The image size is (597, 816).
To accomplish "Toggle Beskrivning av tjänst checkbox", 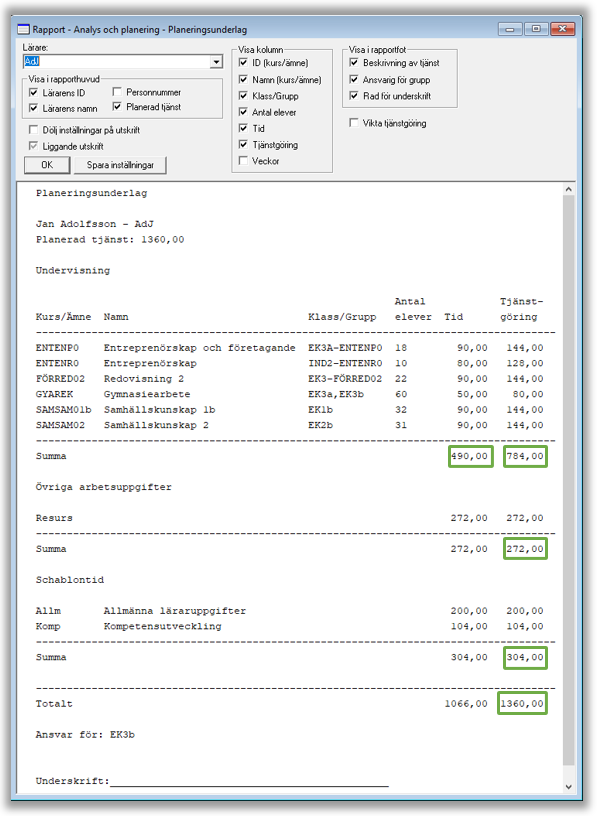I will tap(354, 62).
